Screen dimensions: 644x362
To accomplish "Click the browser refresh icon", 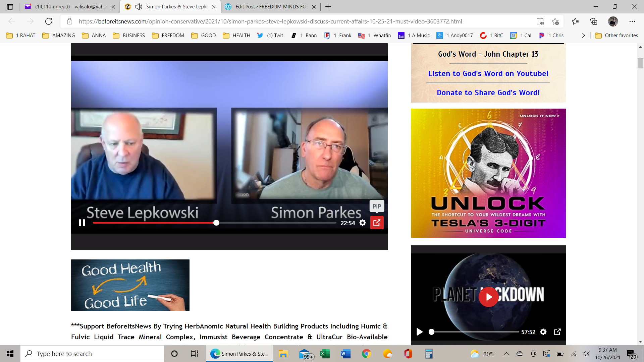I will point(49,21).
